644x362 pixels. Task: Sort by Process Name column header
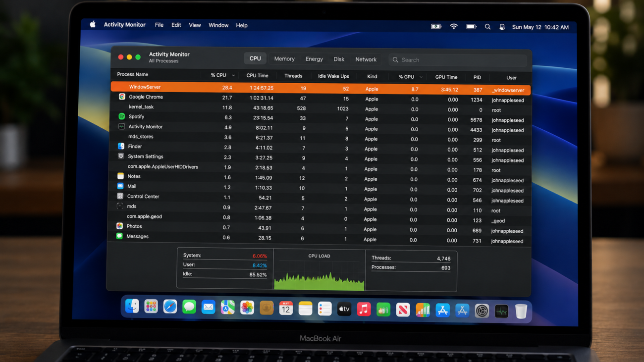132,74
